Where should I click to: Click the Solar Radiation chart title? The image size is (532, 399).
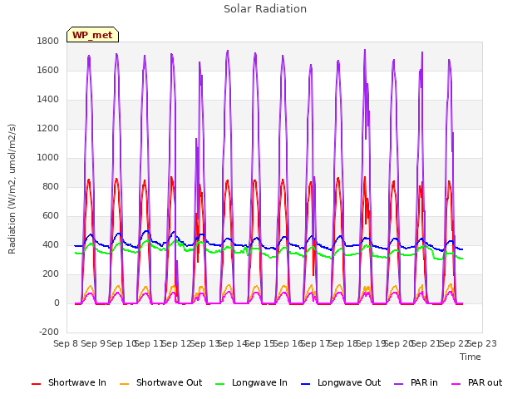pos(265,9)
